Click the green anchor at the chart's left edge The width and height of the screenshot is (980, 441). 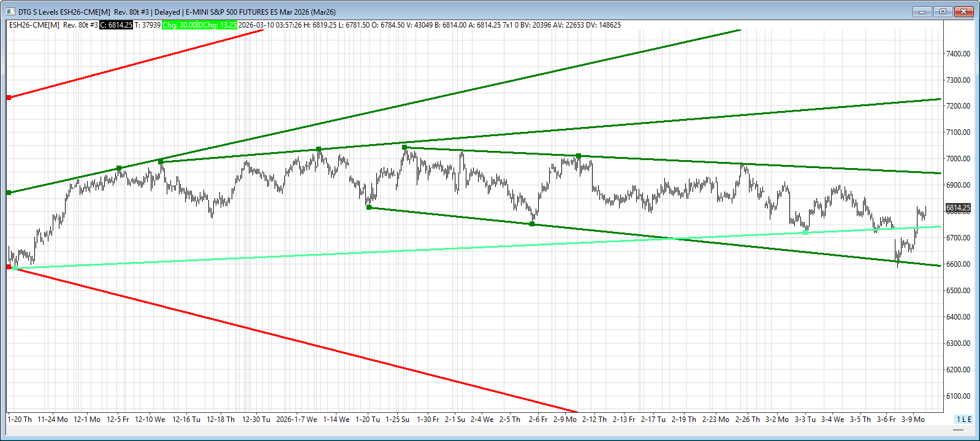coord(9,193)
